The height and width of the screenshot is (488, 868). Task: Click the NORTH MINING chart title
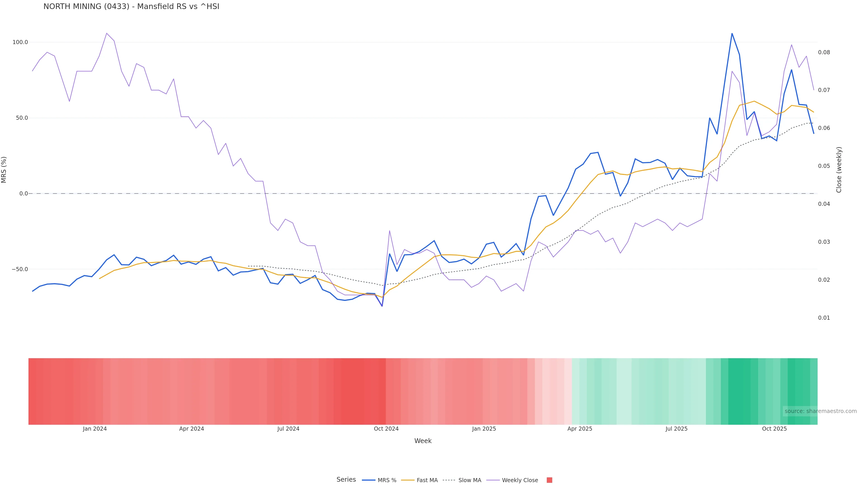click(131, 6)
